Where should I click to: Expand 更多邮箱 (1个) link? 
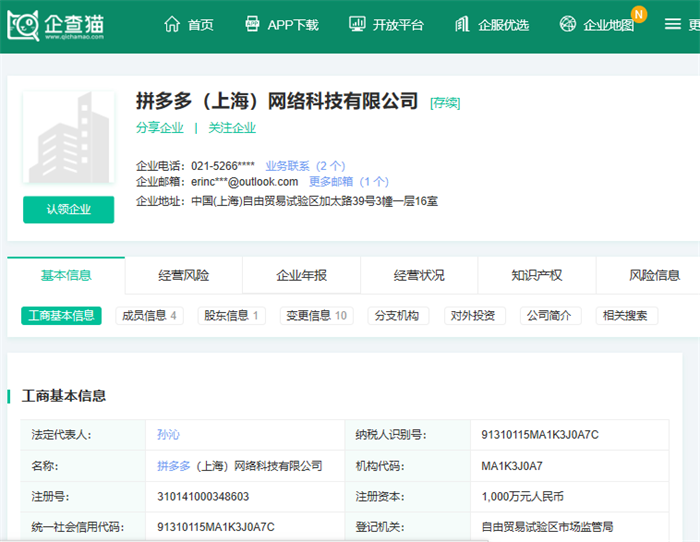click(349, 182)
